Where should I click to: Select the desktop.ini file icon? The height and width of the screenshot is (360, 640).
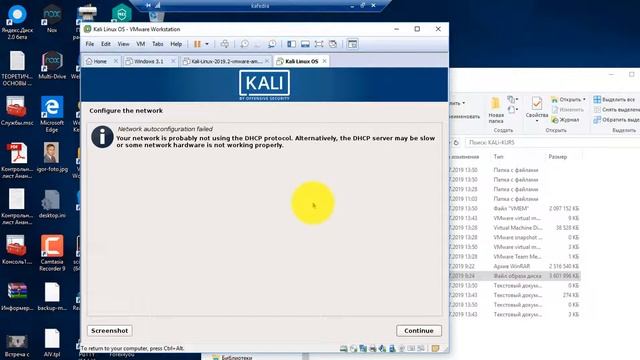click(x=52, y=204)
